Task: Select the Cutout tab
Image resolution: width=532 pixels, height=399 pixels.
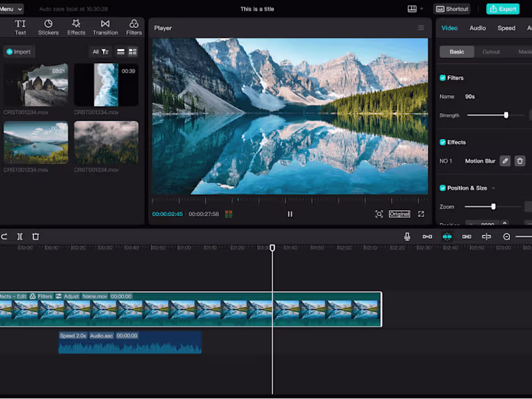Action: coord(491,52)
